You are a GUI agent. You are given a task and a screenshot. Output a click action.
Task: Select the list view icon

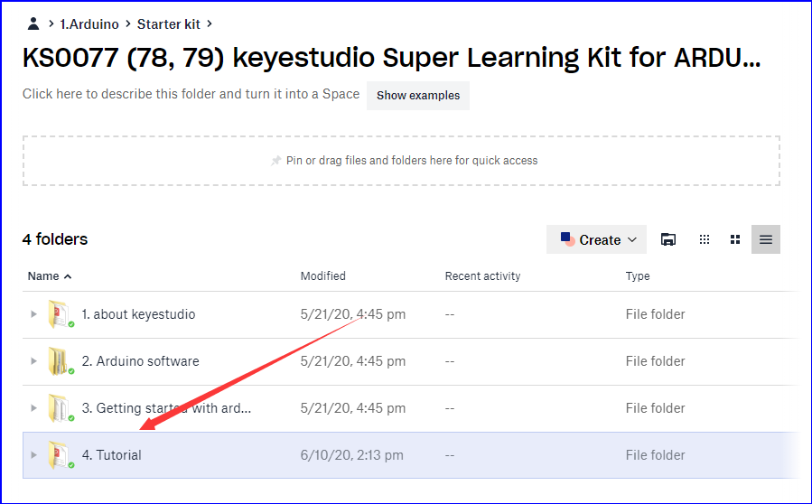point(766,239)
